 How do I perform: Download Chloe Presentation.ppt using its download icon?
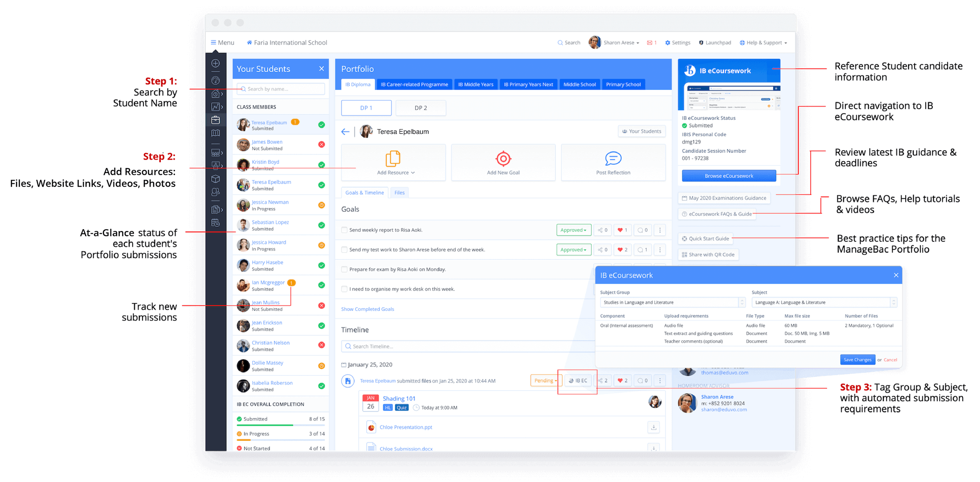point(653,427)
